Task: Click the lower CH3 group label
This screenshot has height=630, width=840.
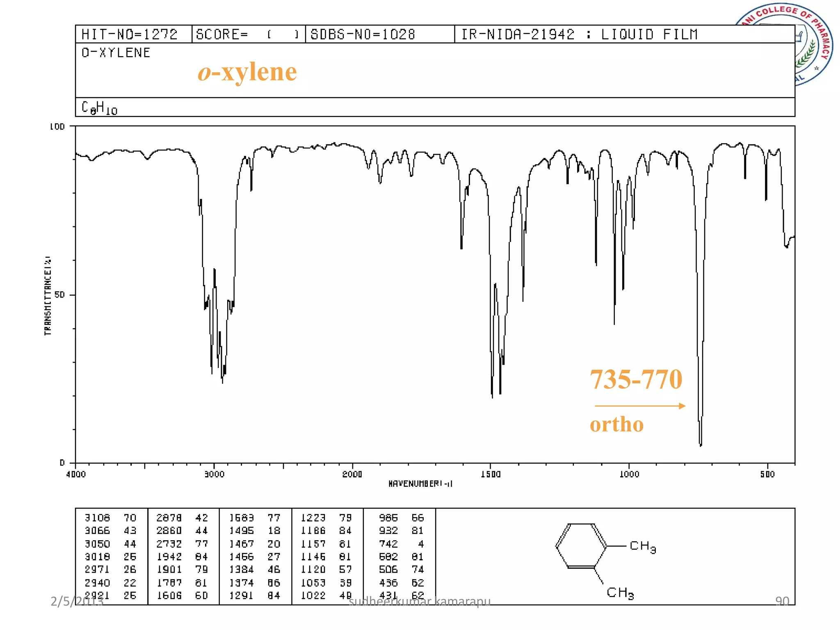Action: click(x=620, y=593)
